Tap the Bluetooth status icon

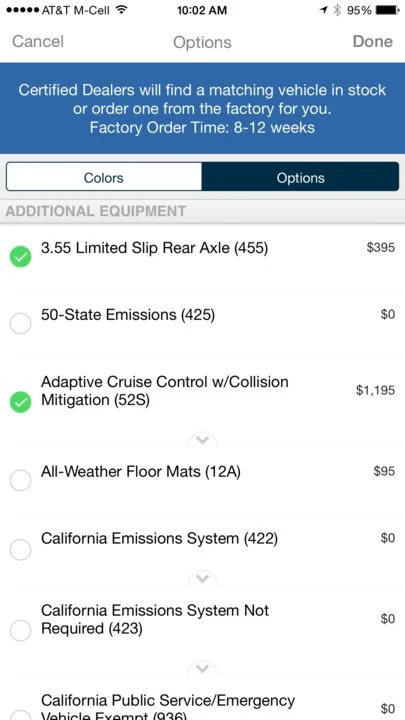click(338, 10)
